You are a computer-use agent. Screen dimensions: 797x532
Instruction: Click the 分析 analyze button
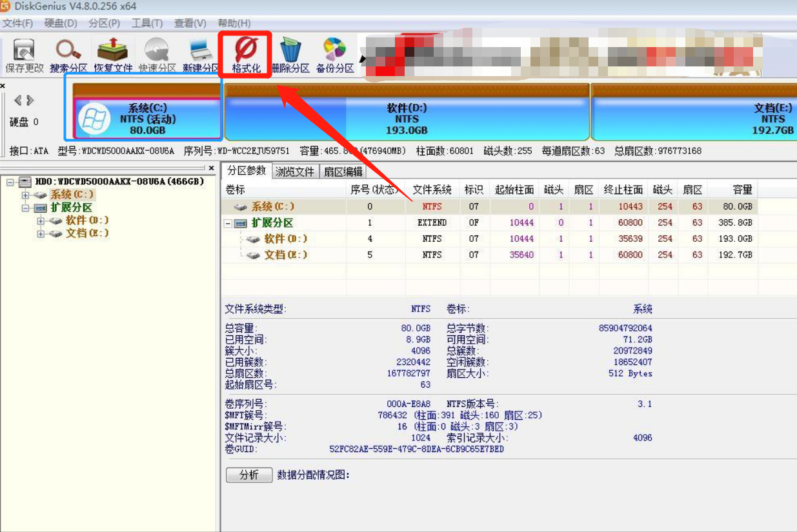pyautogui.click(x=248, y=475)
